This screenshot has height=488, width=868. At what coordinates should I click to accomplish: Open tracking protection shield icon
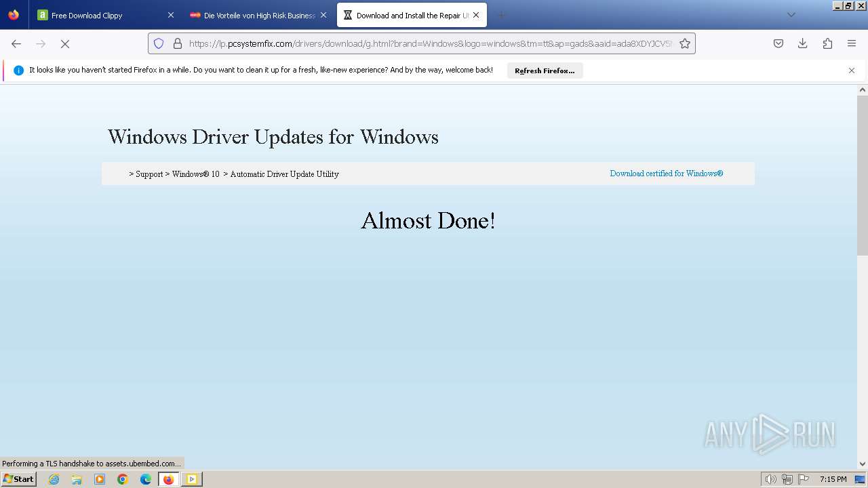tap(159, 43)
